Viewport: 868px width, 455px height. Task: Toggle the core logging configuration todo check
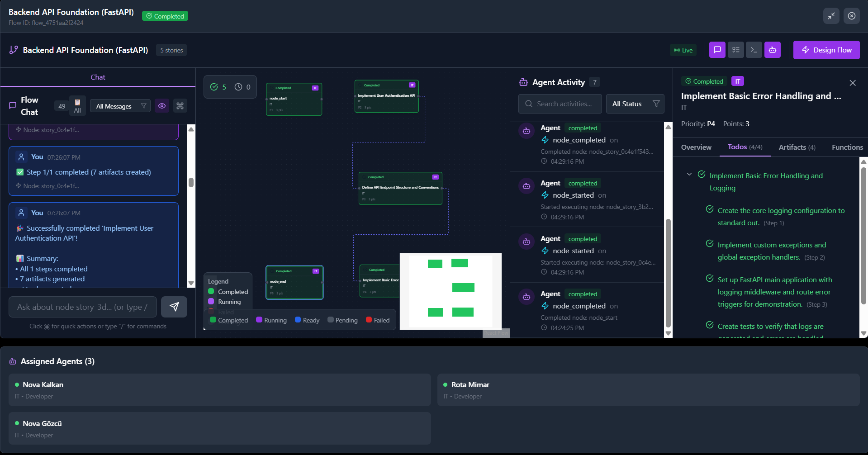(710, 209)
